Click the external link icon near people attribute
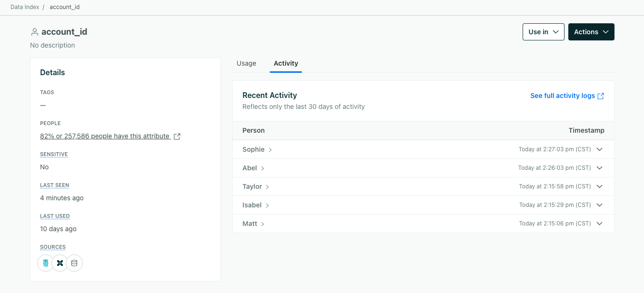 (x=177, y=136)
